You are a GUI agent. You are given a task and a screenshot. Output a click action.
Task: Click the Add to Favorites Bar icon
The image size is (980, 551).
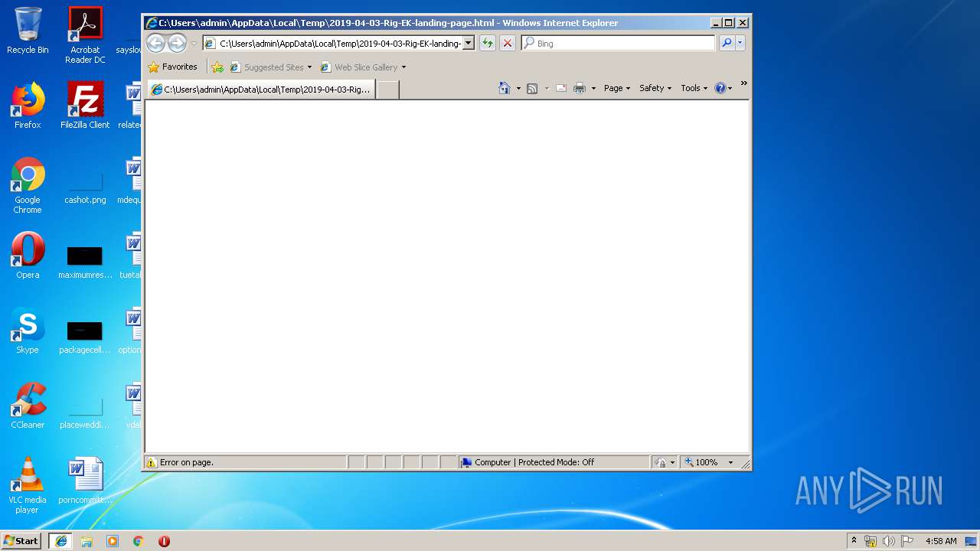tap(217, 67)
